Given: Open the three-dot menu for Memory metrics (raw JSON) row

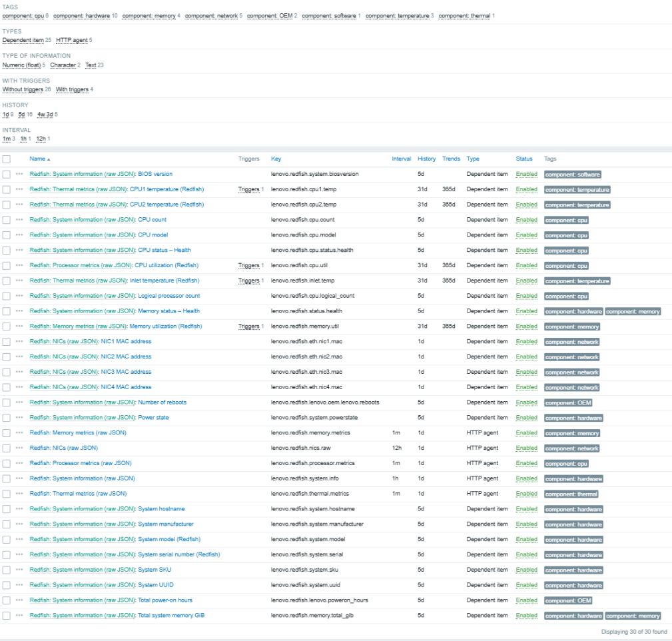Looking at the screenshot, I should [19, 432].
